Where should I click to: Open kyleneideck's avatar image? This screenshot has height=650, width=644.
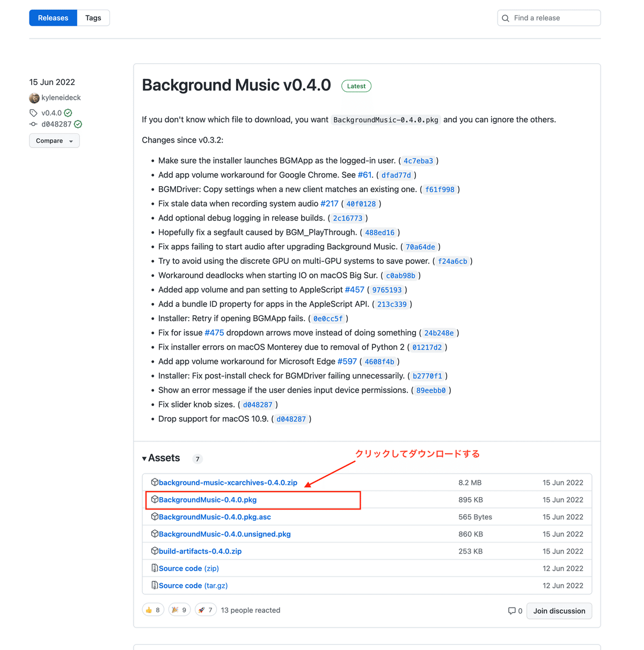34,98
